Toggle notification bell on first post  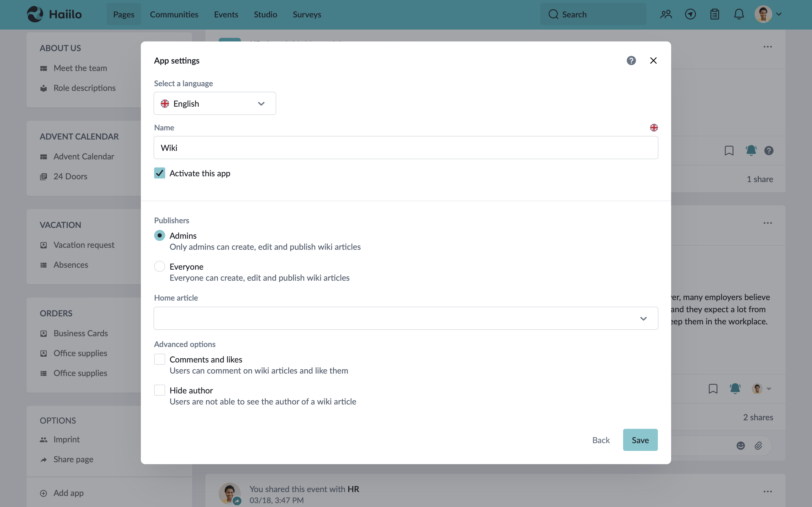[x=751, y=151]
